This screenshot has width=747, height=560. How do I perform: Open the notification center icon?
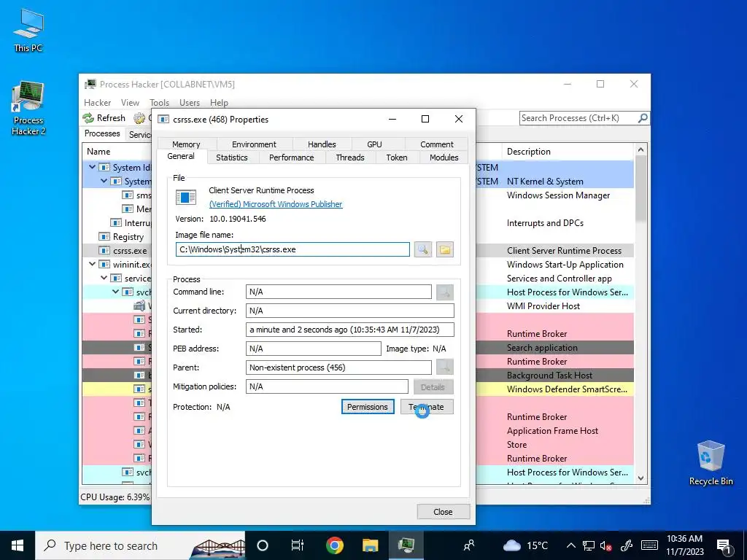pyautogui.click(x=724, y=545)
